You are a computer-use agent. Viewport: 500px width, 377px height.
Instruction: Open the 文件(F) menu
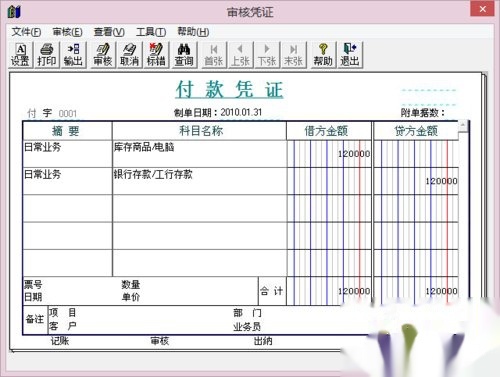(26, 32)
